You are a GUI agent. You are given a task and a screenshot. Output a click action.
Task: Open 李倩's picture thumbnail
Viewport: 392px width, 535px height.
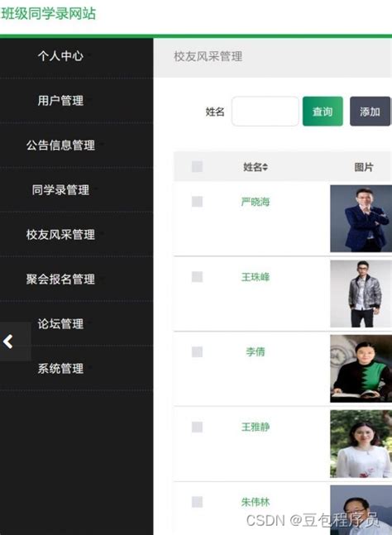[361, 369]
